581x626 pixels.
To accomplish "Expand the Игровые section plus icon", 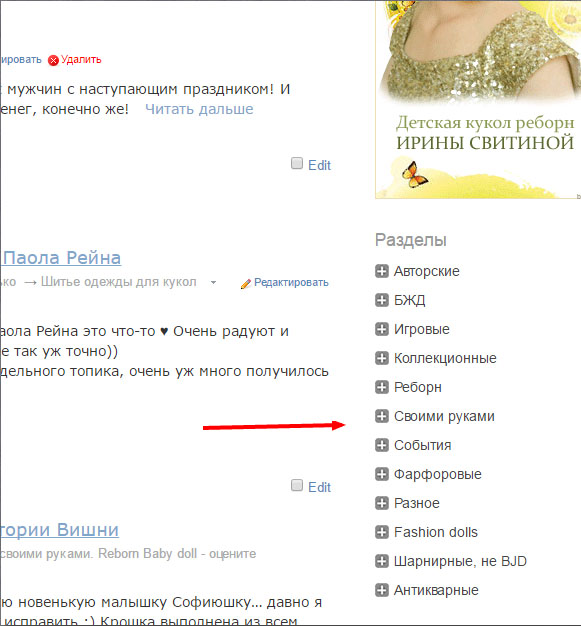I will [381, 329].
